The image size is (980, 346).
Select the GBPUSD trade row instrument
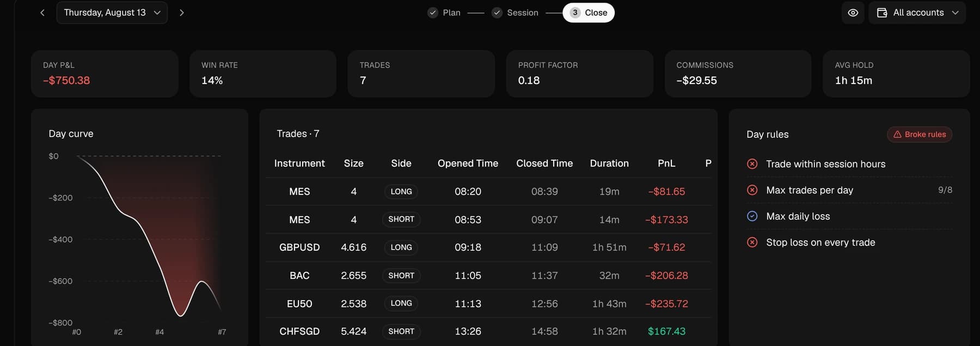point(299,247)
